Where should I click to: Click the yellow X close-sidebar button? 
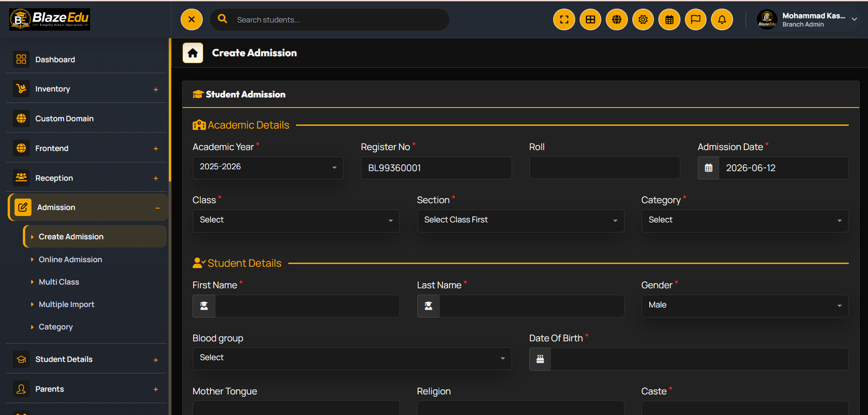click(x=192, y=20)
